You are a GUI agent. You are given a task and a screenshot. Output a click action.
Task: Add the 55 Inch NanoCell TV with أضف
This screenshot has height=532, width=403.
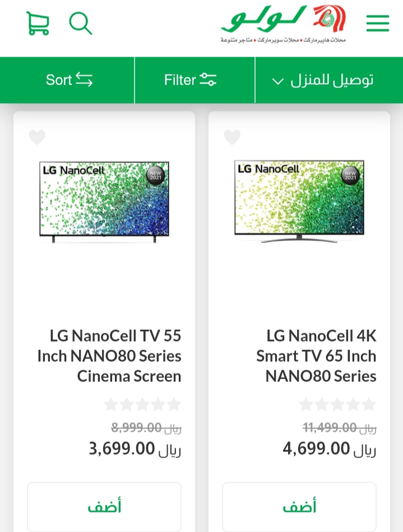click(x=104, y=507)
